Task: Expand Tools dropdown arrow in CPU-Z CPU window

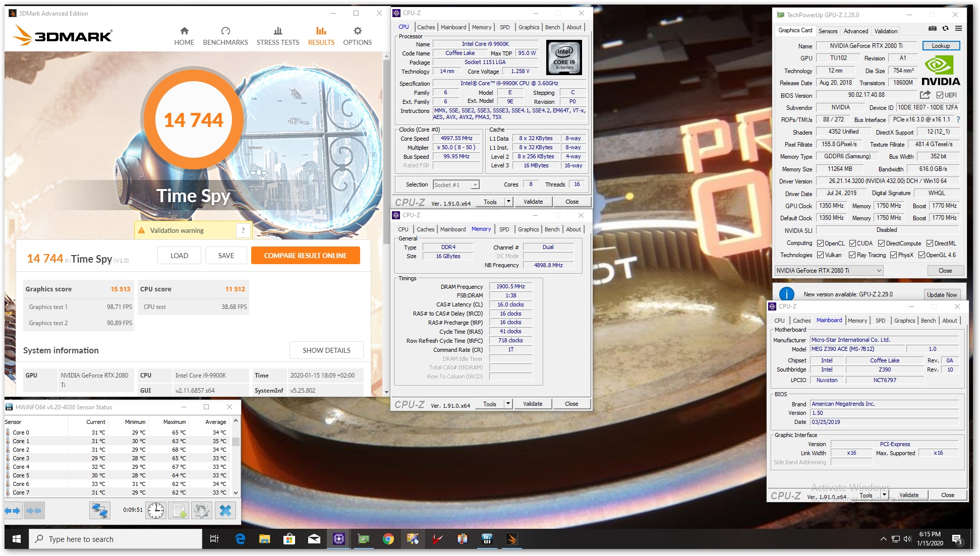Action: 508,202
